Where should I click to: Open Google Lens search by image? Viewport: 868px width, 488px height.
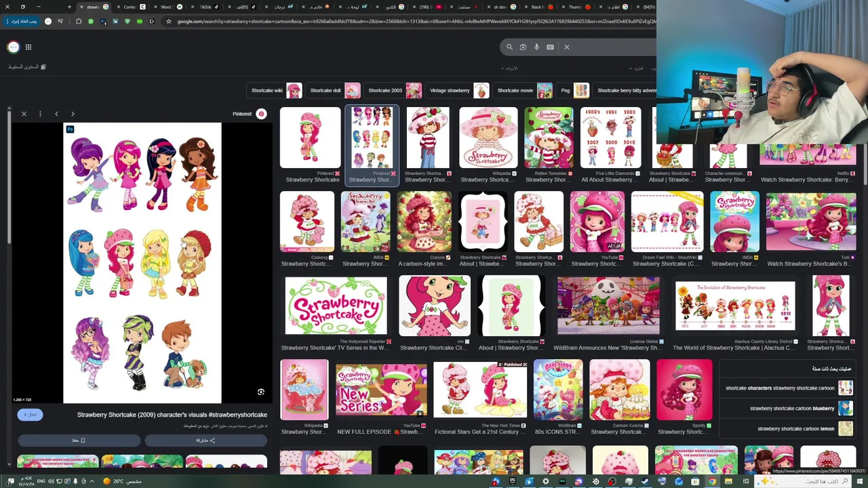pos(523,47)
